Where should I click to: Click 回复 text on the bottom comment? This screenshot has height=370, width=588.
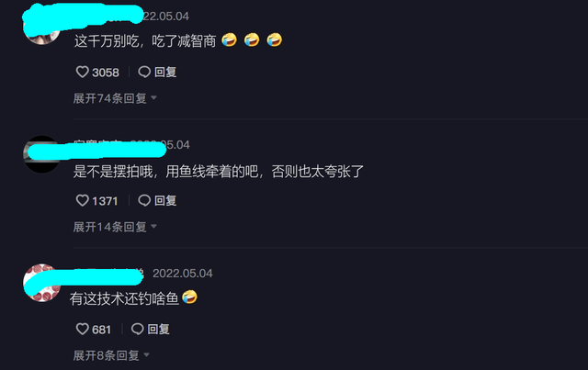158,329
